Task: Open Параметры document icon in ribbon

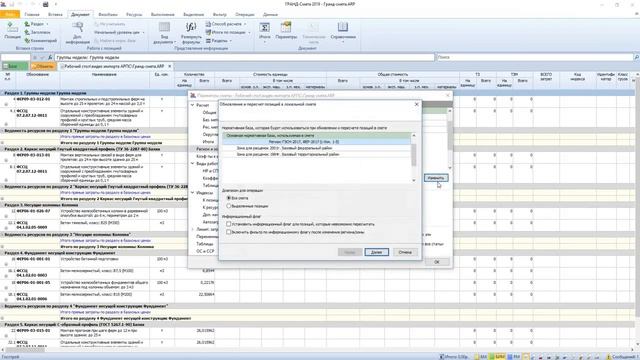Action: 286,27
